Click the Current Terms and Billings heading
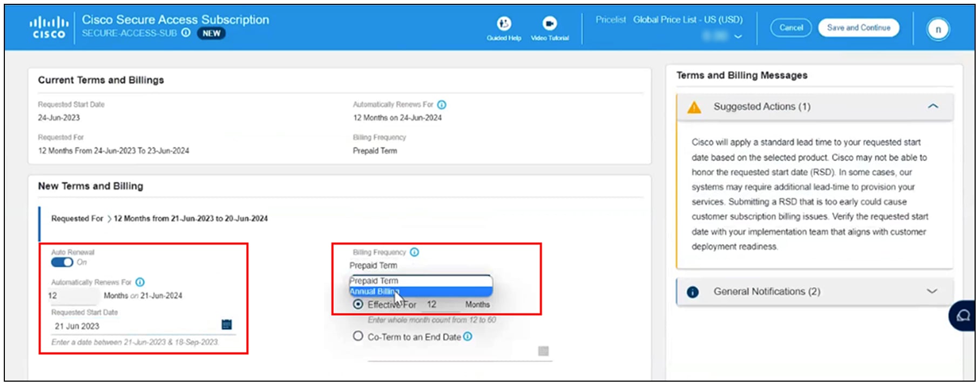Screen dimensions: 980x386 coord(101,80)
